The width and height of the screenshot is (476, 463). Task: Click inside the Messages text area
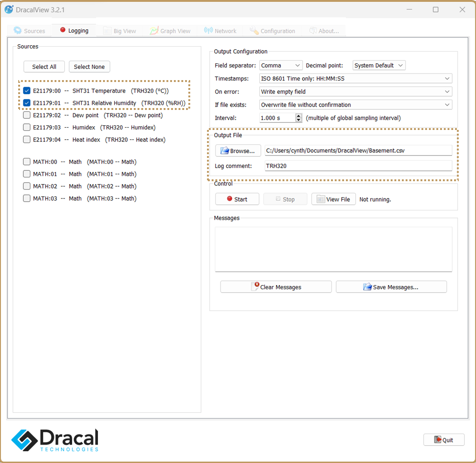coord(333,249)
